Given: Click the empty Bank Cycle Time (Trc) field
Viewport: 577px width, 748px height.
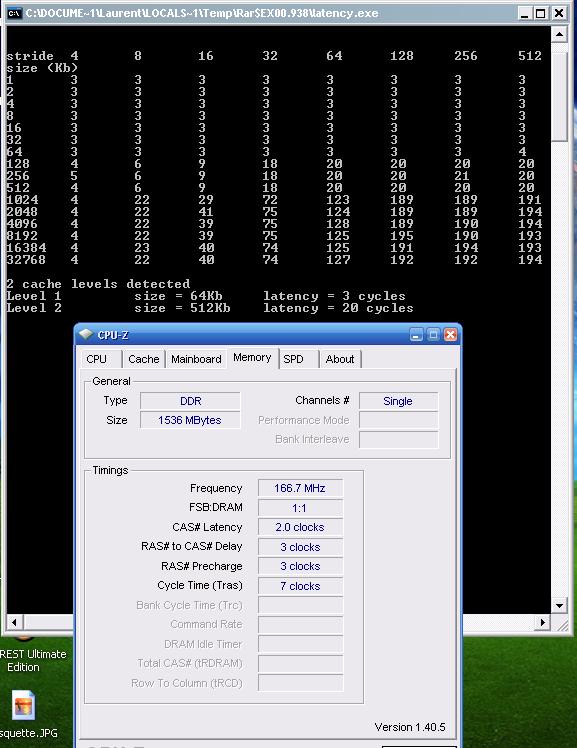Looking at the screenshot, I should [300, 605].
